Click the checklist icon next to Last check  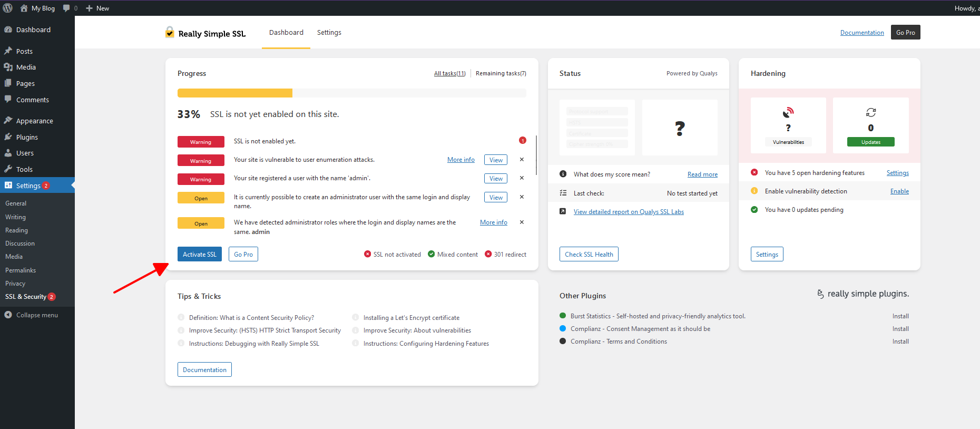pyautogui.click(x=563, y=193)
